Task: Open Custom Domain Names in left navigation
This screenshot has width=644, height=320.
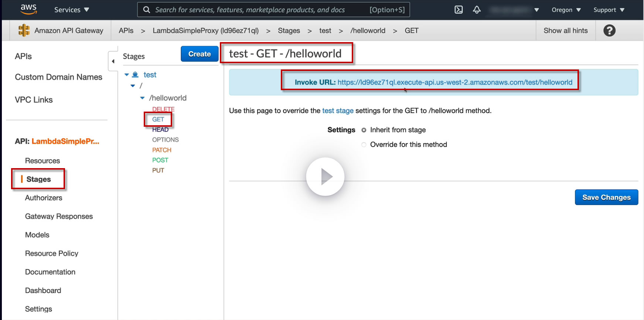Action: pos(58,77)
